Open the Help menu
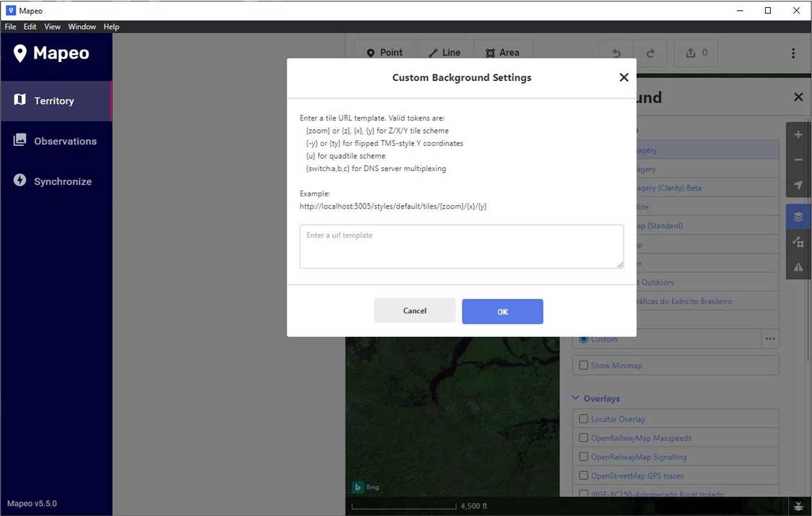812x516 pixels. point(111,27)
